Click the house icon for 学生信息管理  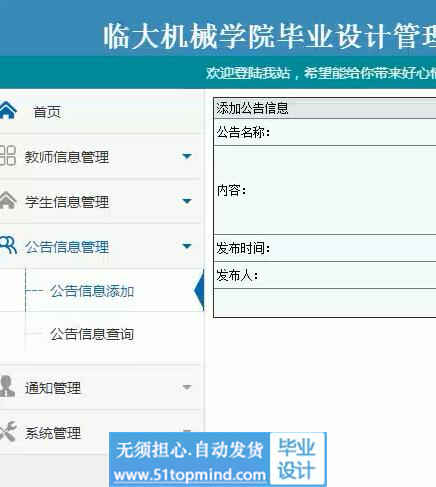tap(8, 200)
